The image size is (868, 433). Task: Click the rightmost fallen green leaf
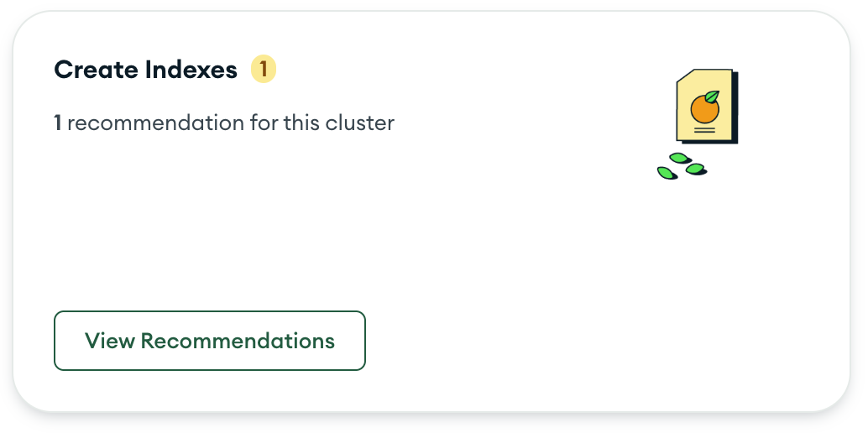[x=696, y=169]
